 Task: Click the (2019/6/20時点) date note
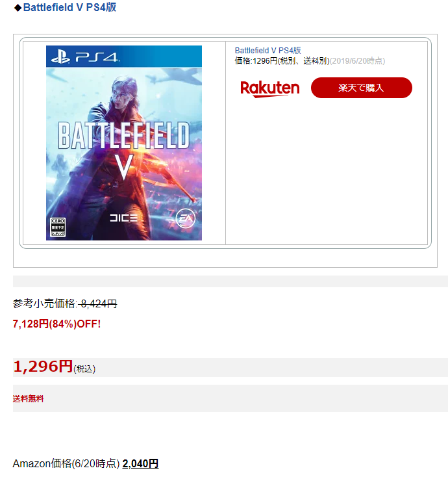357,60
